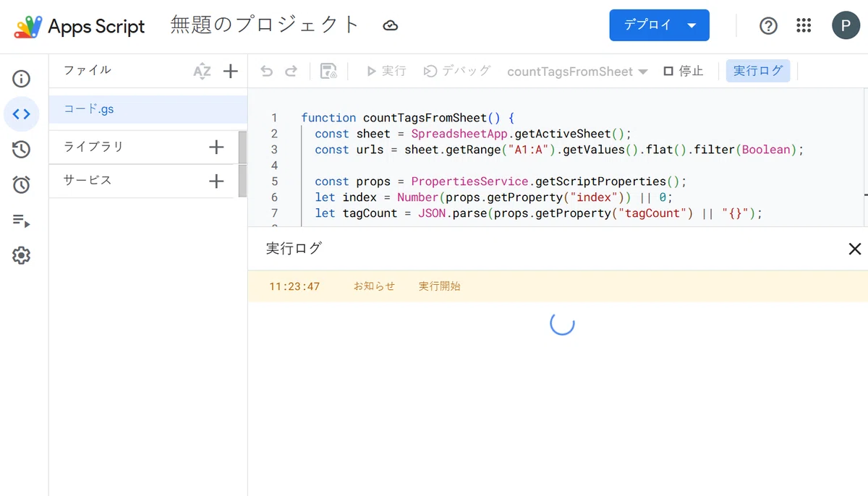
Task: Select the コード.gs file
Action: (148, 110)
